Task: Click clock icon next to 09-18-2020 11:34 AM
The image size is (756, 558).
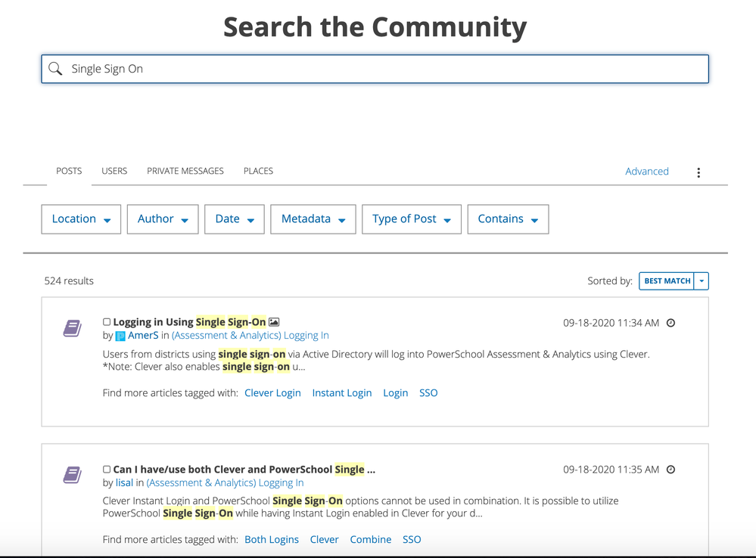Action: click(670, 323)
